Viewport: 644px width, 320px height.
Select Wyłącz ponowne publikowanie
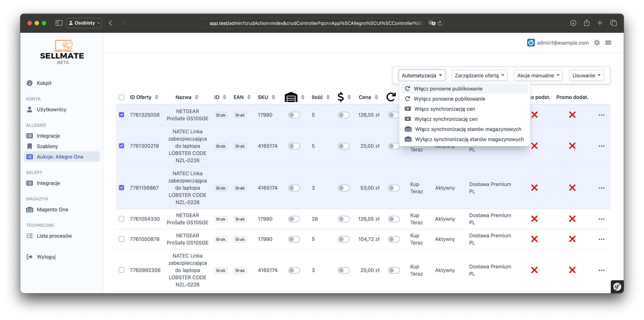[x=465, y=99]
